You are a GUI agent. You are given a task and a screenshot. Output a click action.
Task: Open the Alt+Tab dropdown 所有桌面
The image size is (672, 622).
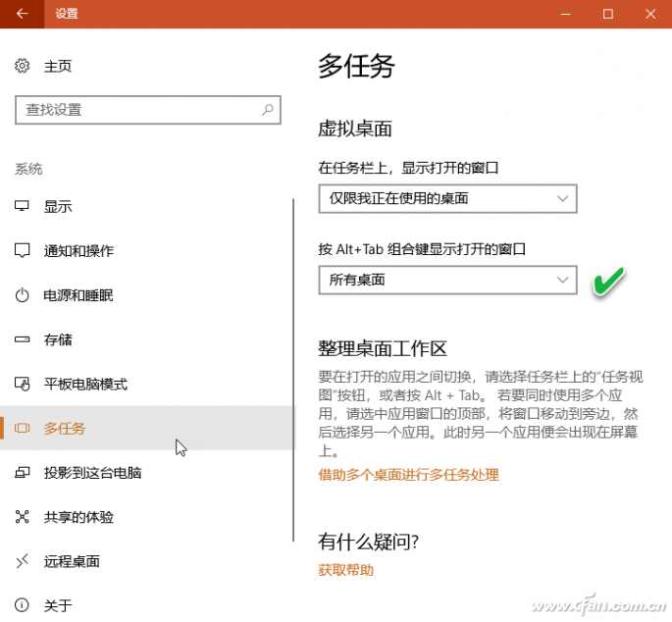coord(448,280)
